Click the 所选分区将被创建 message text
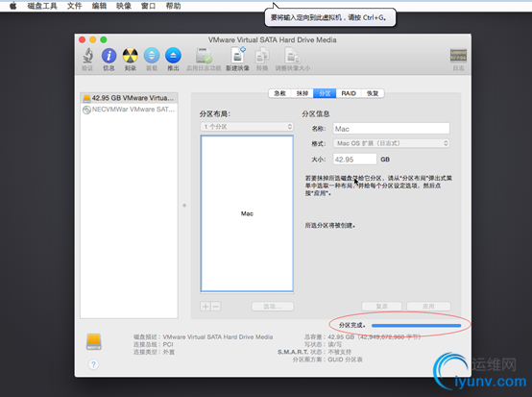 [329, 226]
